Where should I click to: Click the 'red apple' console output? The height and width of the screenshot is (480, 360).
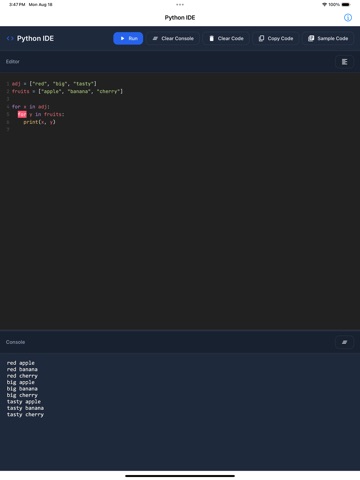click(x=21, y=363)
